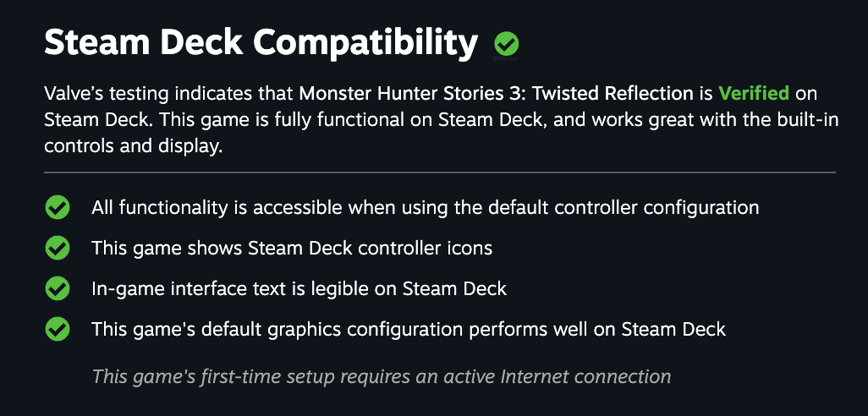The height and width of the screenshot is (416, 868).
Task: Click the checkmark next to controller icons line
Action: pyautogui.click(x=58, y=248)
